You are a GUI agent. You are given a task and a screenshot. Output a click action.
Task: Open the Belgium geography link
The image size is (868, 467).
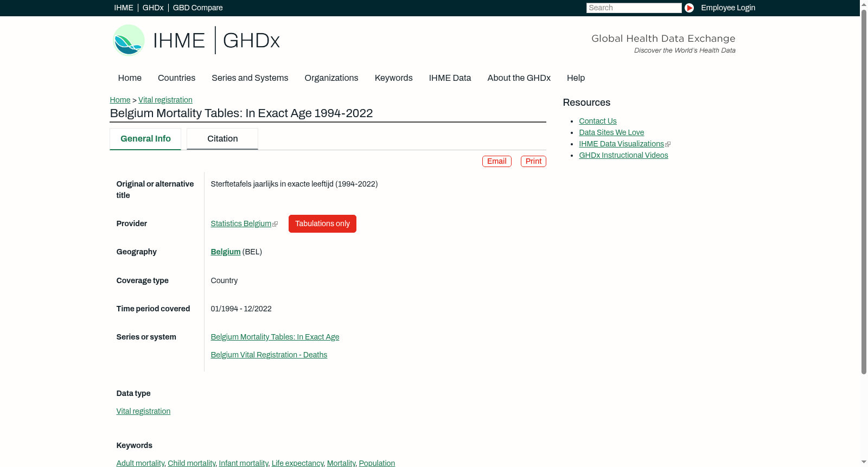[x=226, y=252]
